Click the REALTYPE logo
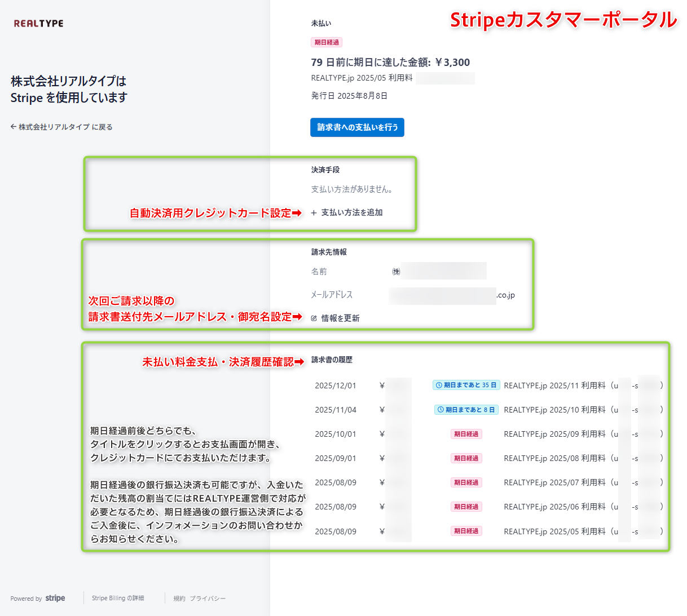 [x=38, y=24]
